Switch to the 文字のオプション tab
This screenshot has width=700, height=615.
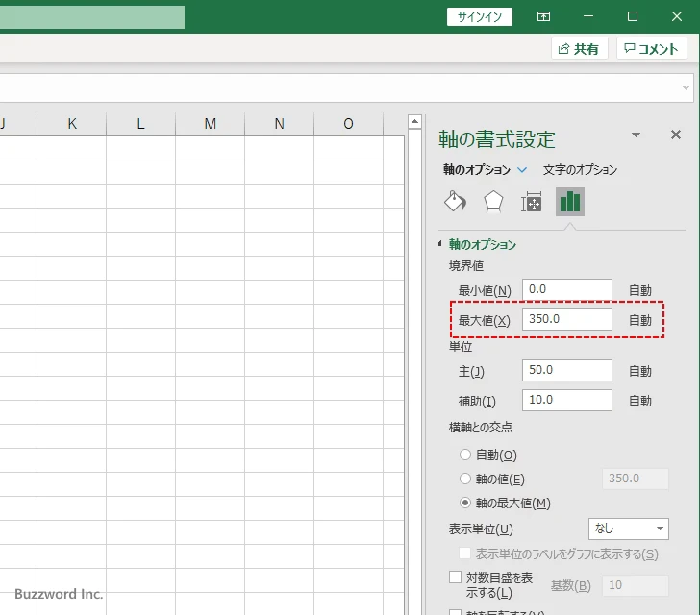[580, 169]
